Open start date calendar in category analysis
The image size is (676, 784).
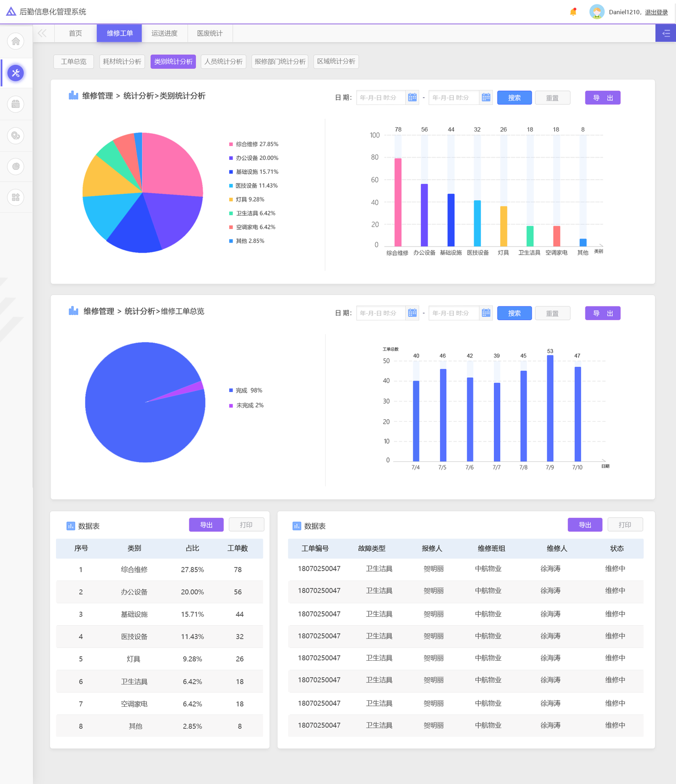(412, 98)
